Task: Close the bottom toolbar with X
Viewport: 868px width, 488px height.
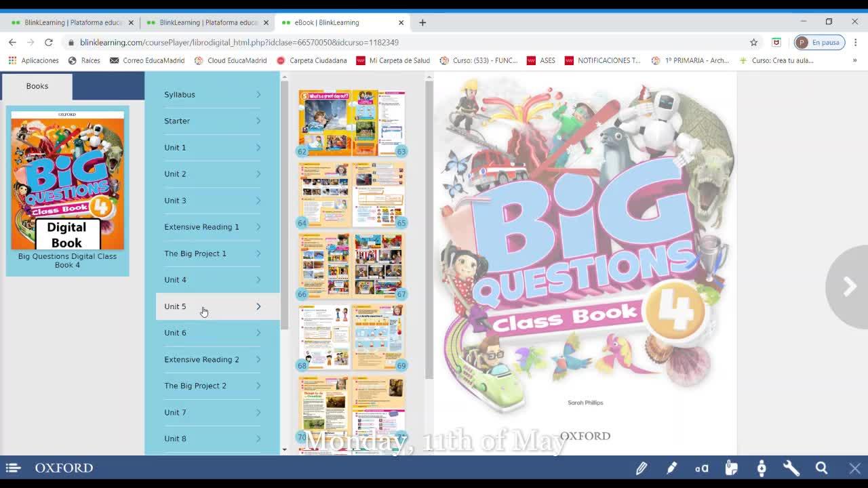Action: point(854,468)
